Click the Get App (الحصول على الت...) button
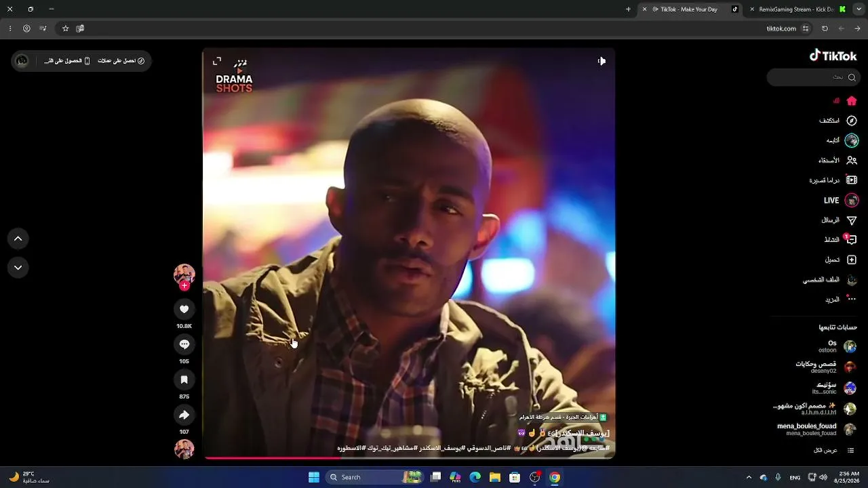Image resolution: width=868 pixels, height=488 pixels. [x=67, y=61]
